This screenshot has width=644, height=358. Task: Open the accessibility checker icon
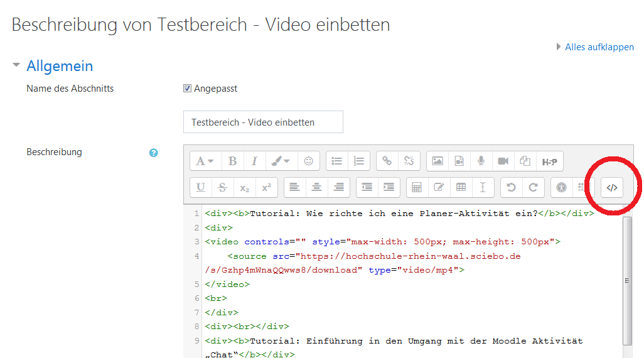point(562,187)
